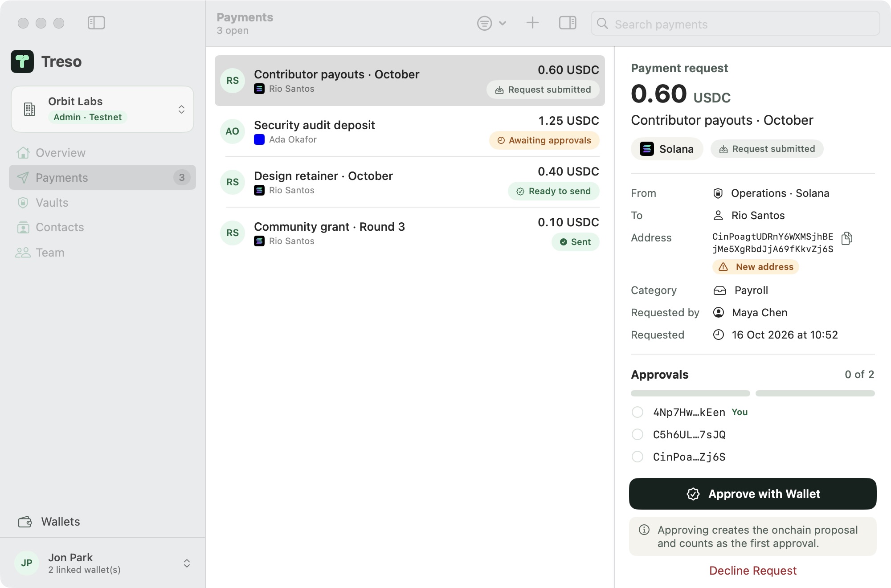Focus the Search payments field
891x588 pixels.
pos(735,24)
